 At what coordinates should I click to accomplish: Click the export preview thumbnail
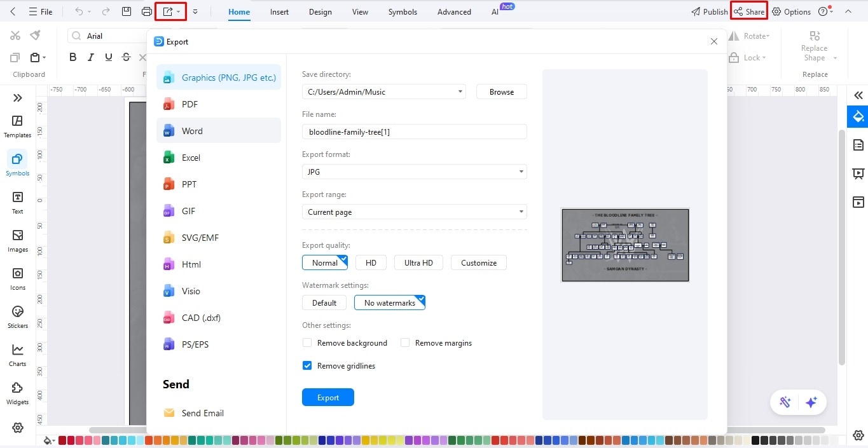click(x=625, y=245)
